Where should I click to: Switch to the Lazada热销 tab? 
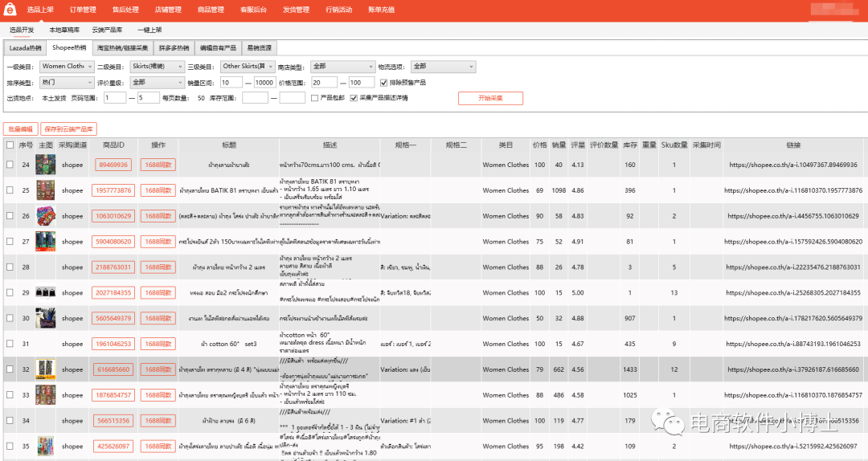pyautogui.click(x=25, y=47)
